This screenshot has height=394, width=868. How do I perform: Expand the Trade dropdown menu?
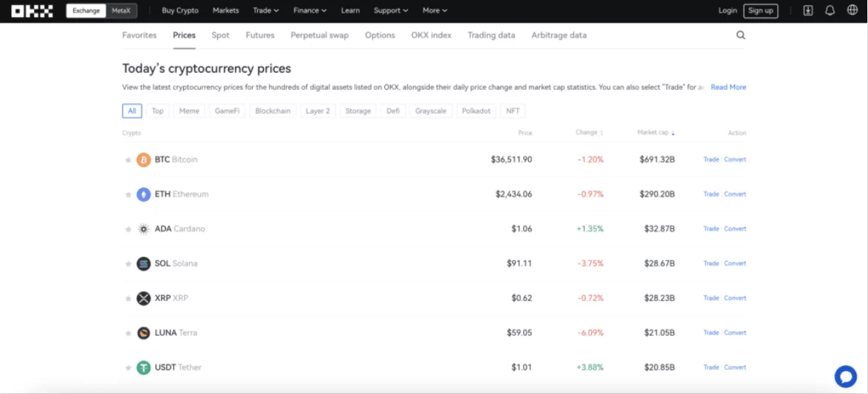[266, 10]
